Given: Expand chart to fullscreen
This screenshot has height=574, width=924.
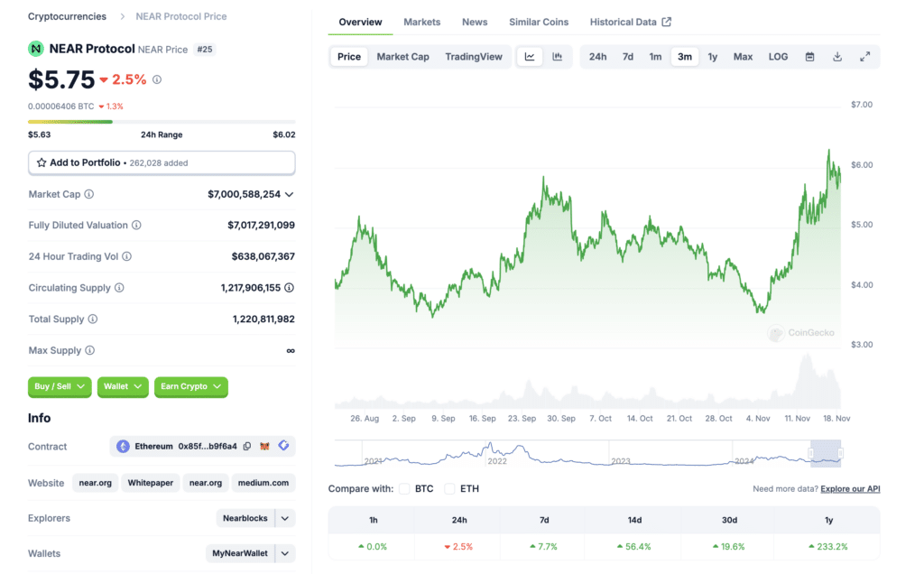Looking at the screenshot, I should (864, 57).
